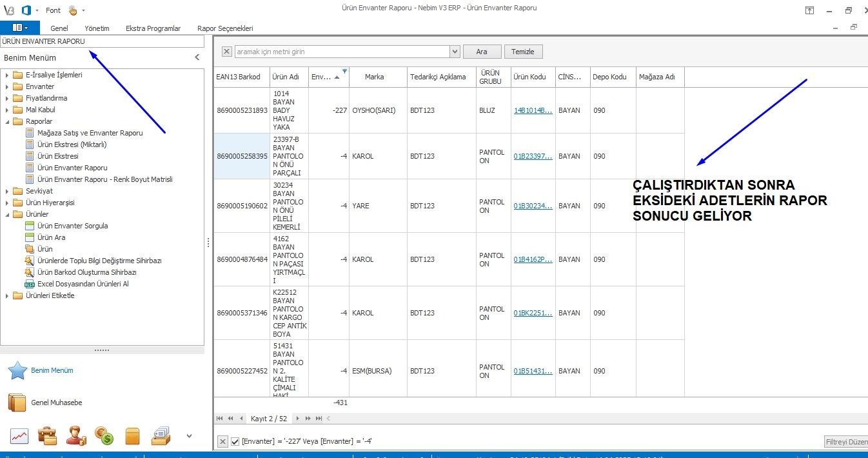Viewport: 868px width, 458px height.
Task: Open Ürün Envanter Sorgula from tree
Action: point(72,226)
